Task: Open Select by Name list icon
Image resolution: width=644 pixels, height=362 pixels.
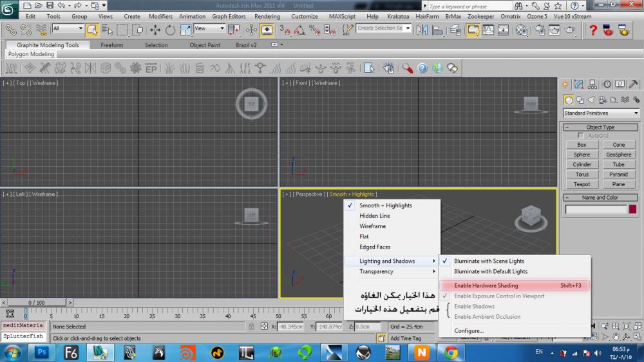Action: coord(107,30)
